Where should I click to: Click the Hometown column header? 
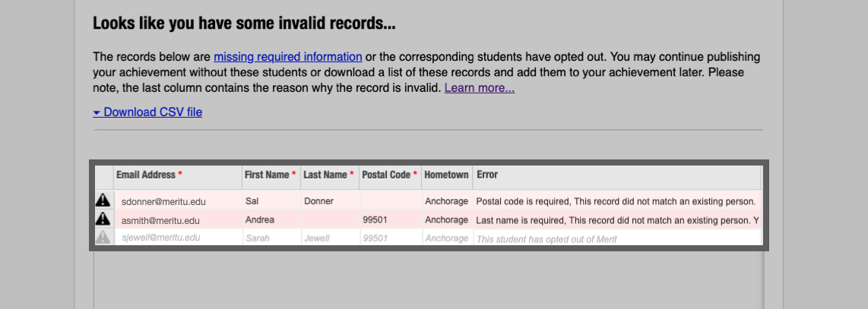(446, 175)
